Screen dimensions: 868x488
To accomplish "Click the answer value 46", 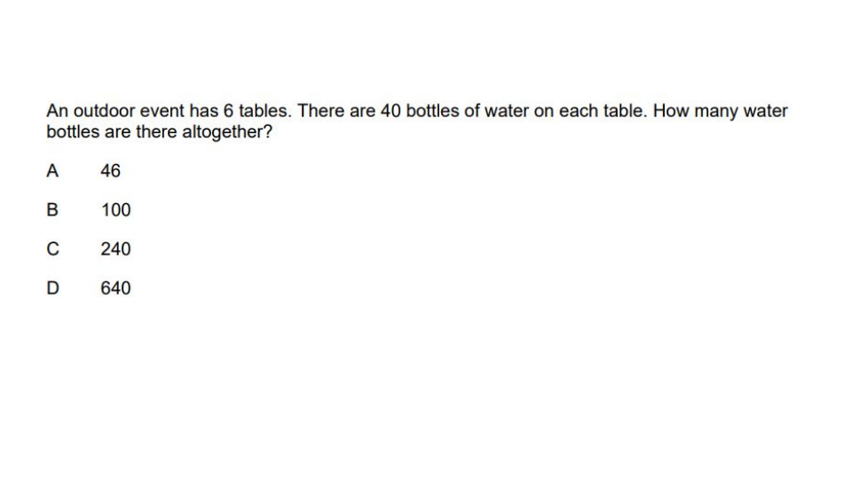I will [110, 170].
